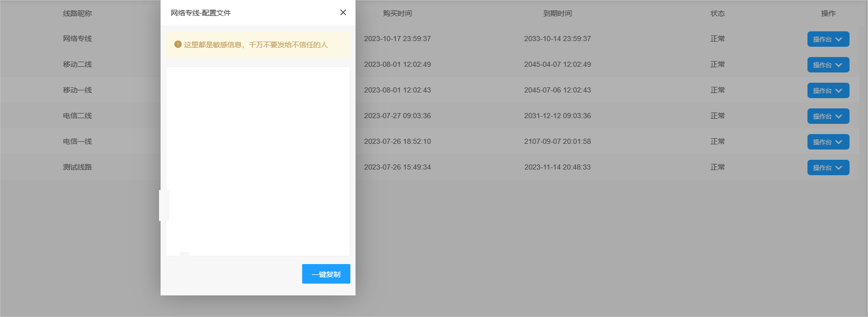
Task: Expand the 操作台 menu for 移动二线
Action: point(828,65)
